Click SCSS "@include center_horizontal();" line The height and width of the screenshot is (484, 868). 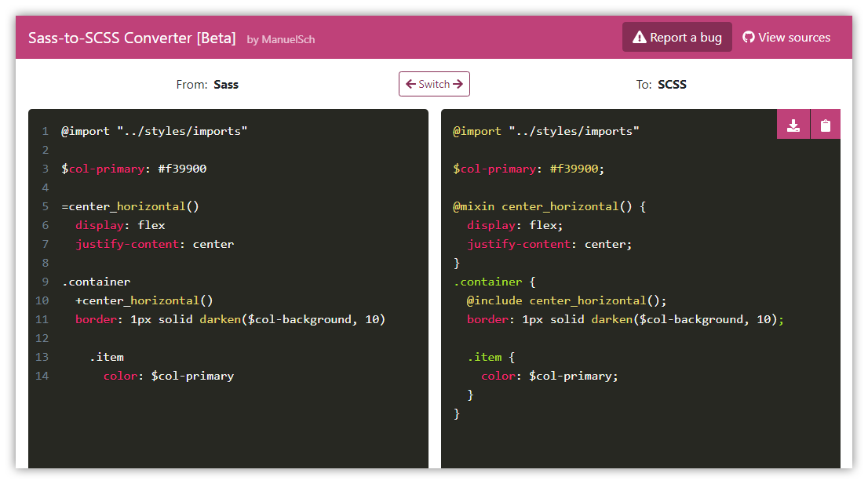567,300
